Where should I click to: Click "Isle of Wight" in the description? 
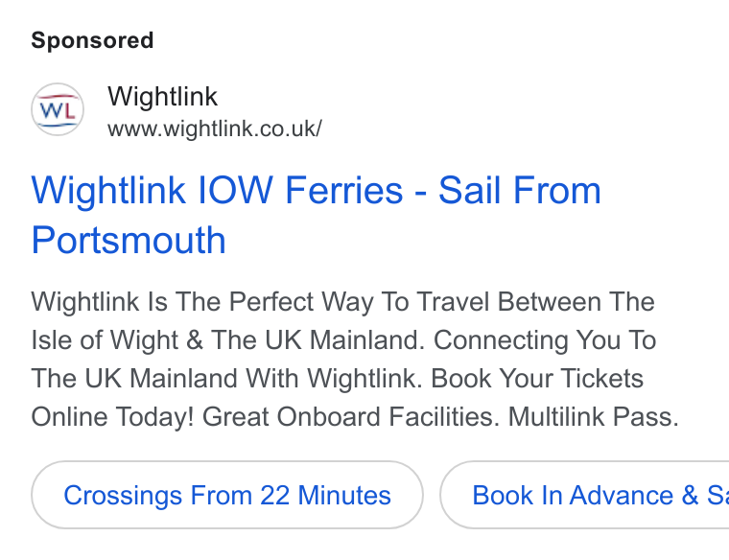tap(105, 339)
